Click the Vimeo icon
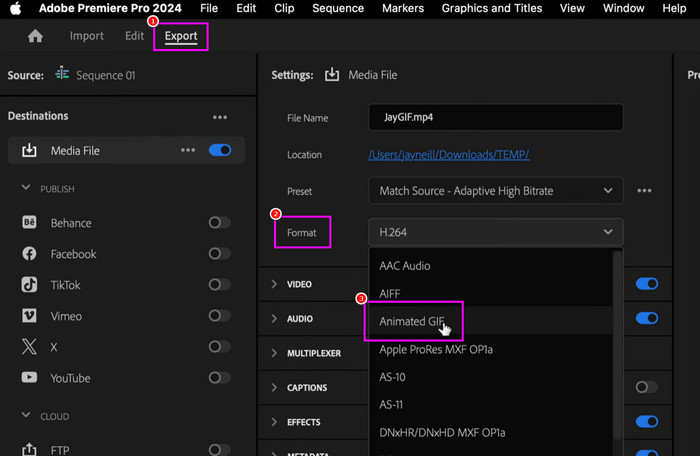 click(29, 315)
